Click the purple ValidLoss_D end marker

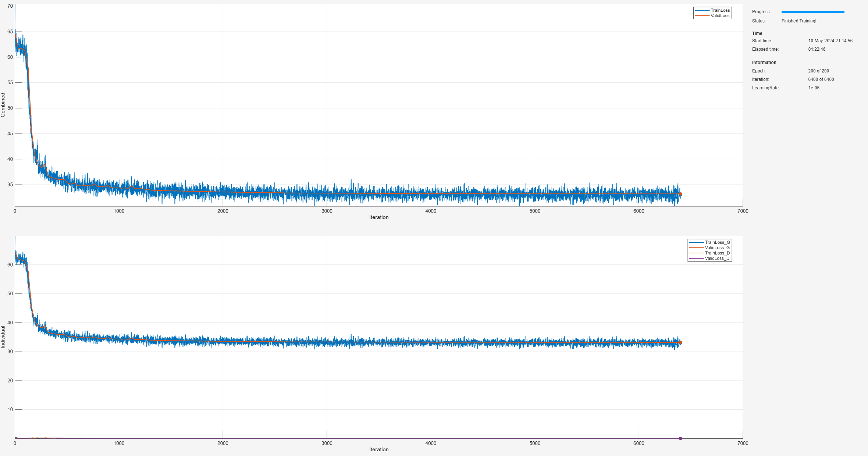tap(680, 438)
